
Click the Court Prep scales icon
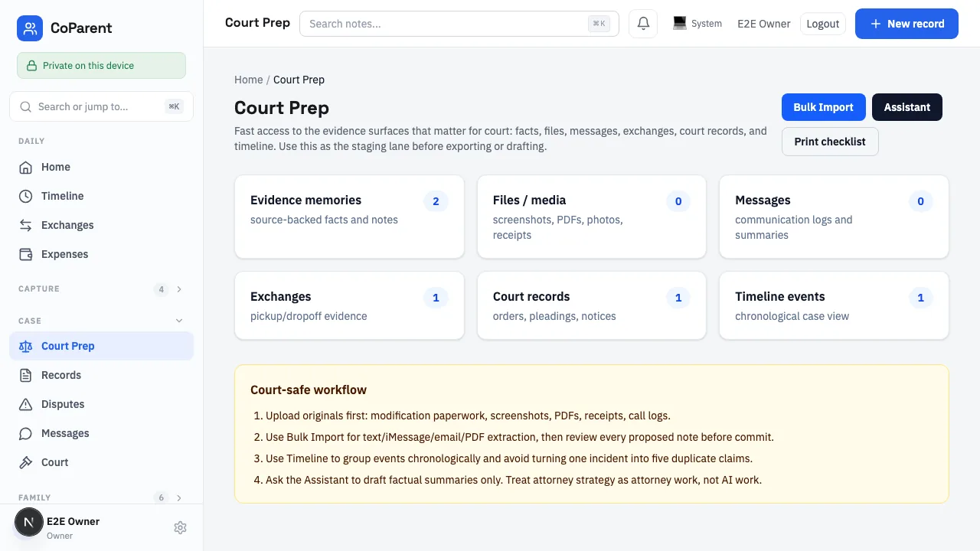pos(26,346)
